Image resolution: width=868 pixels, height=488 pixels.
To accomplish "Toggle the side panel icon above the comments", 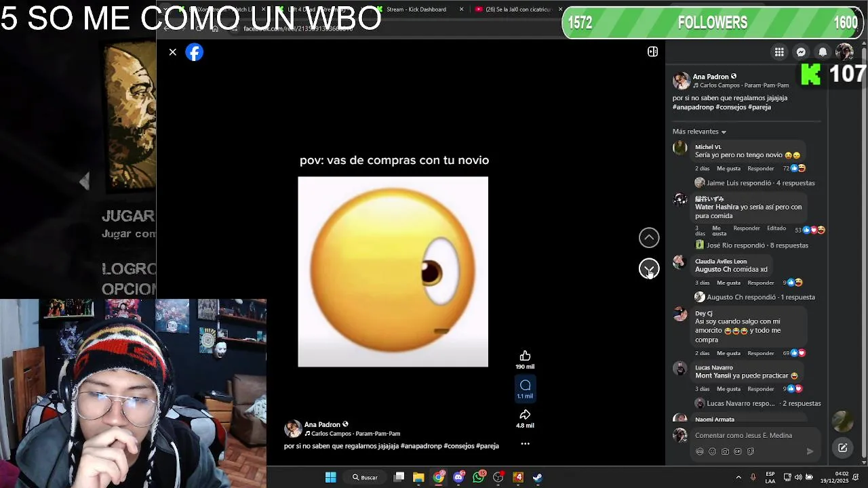I will click(x=652, y=52).
